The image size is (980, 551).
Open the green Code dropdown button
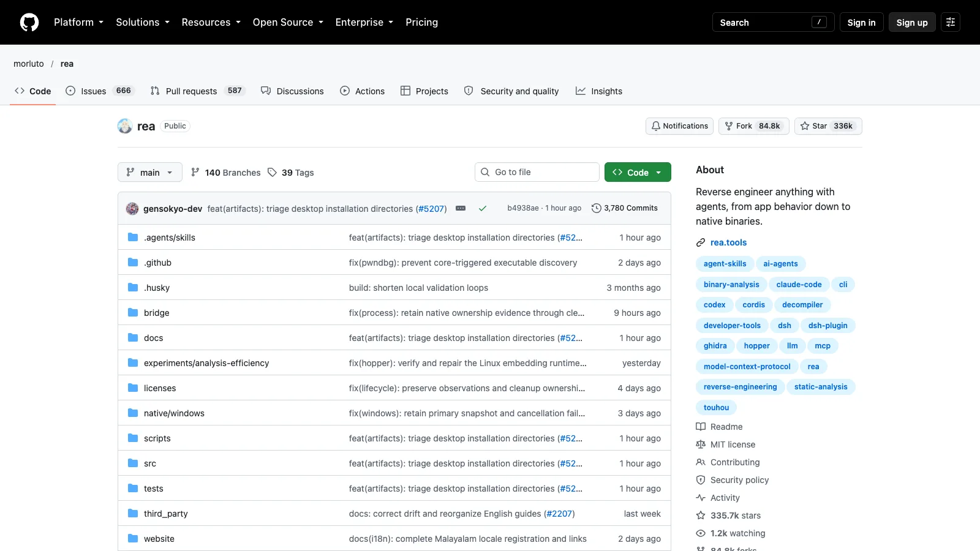pos(638,173)
